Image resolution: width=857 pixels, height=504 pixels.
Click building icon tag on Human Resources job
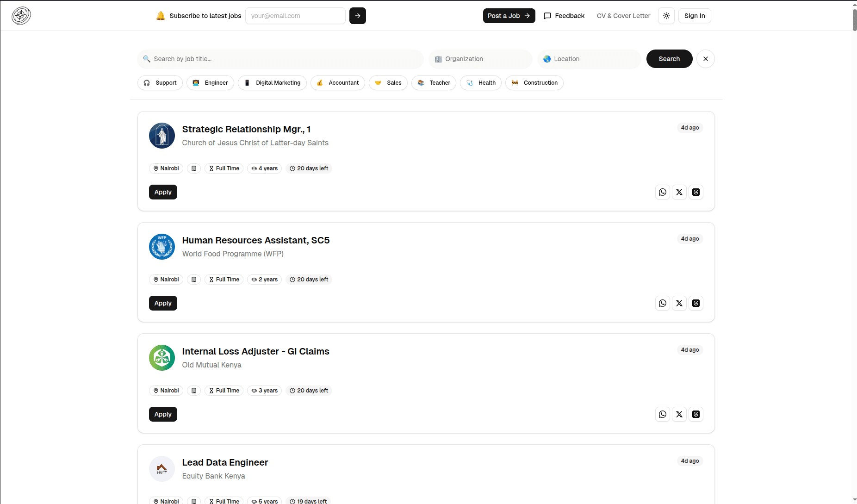pos(194,280)
